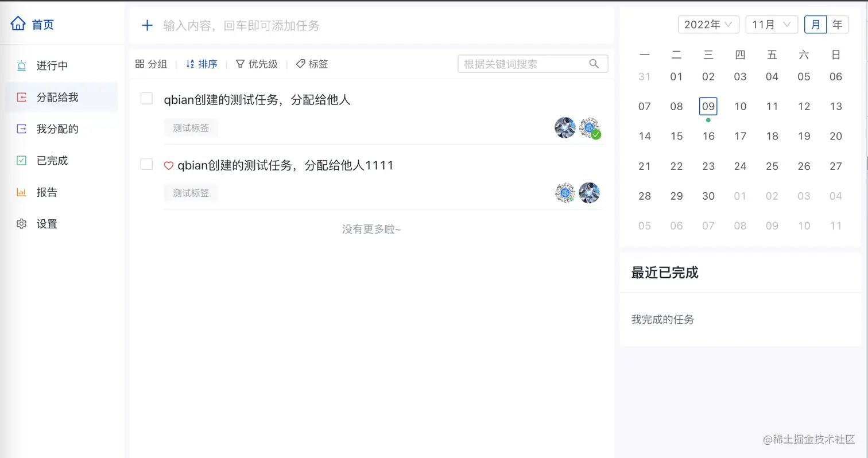Click the alarm icon for 进行中
Viewport: 868px width, 458px height.
[22, 65]
